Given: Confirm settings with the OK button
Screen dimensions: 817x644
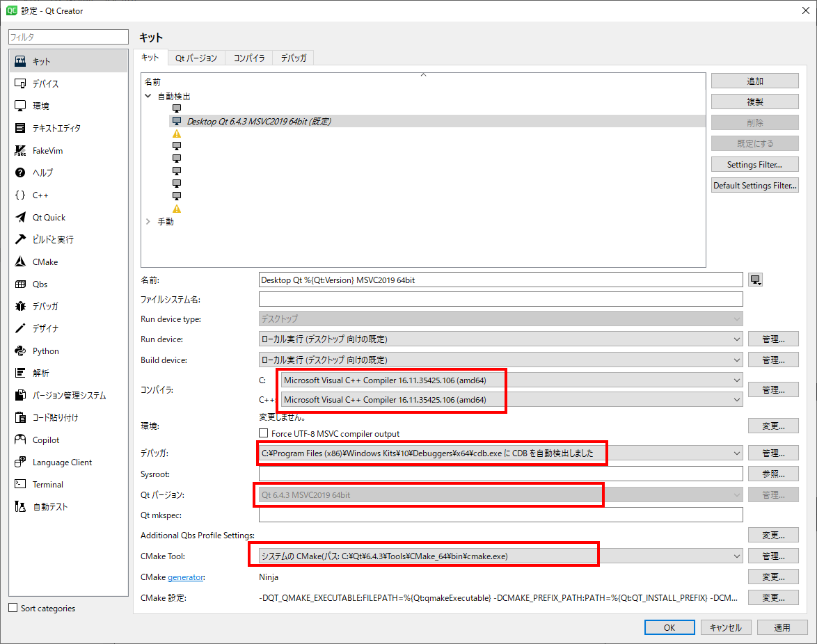Looking at the screenshot, I should coord(669,627).
